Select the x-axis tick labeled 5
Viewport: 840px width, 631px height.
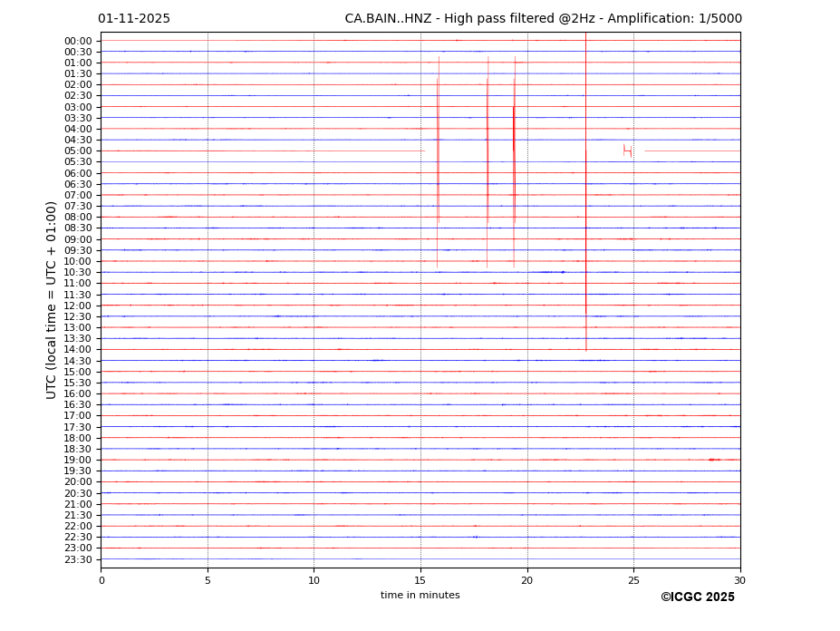[x=208, y=580]
